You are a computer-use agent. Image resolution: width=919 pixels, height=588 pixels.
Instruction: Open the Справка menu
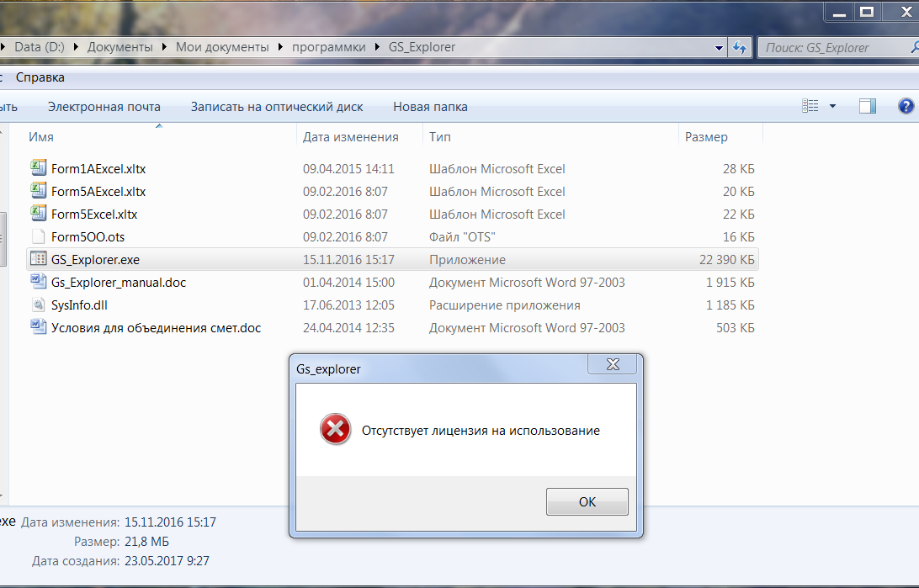[x=40, y=77]
